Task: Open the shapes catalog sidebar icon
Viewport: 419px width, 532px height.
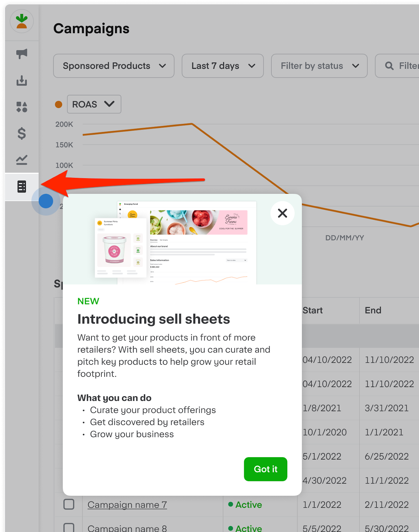Action: (x=22, y=107)
